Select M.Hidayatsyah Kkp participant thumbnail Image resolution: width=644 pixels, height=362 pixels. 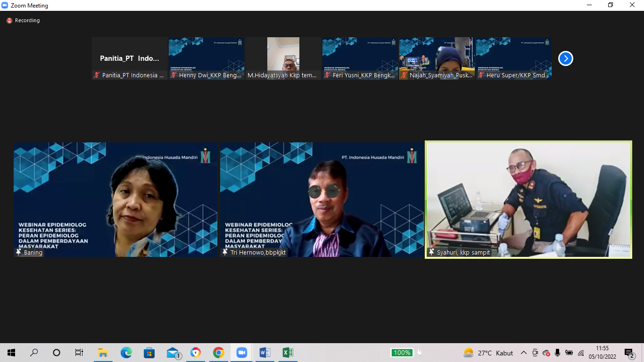(x=283, y=58)
